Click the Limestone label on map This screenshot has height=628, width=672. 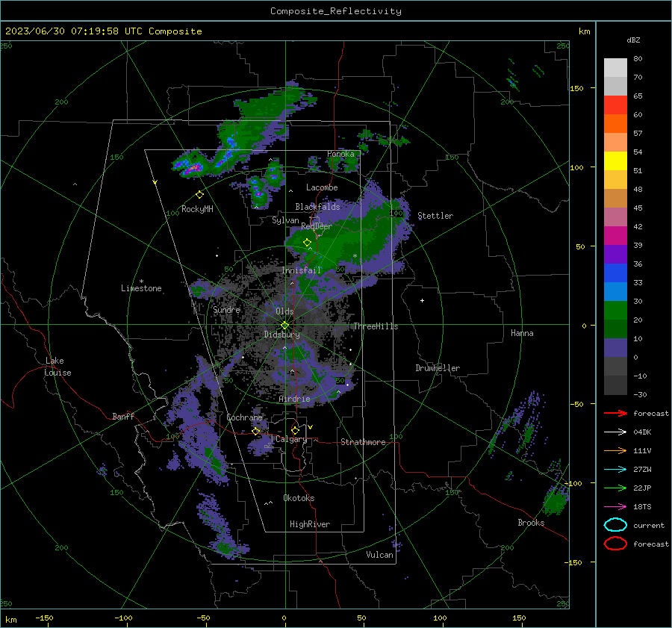[141, 288]
